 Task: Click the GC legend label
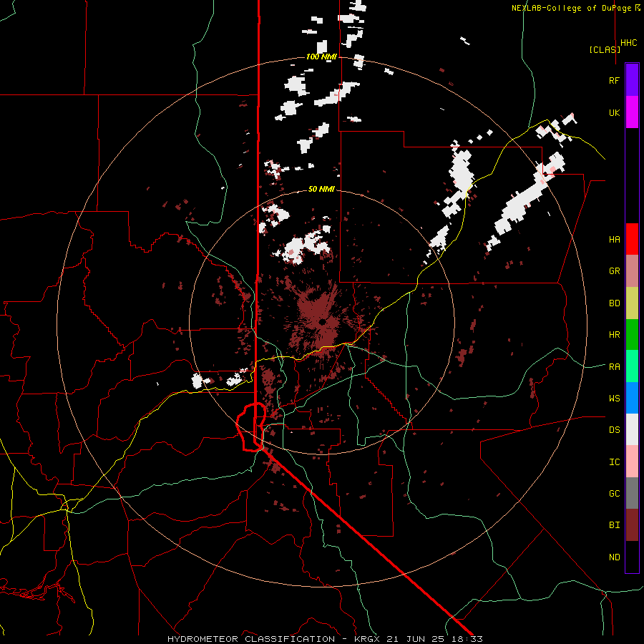(x=614, y=494)
